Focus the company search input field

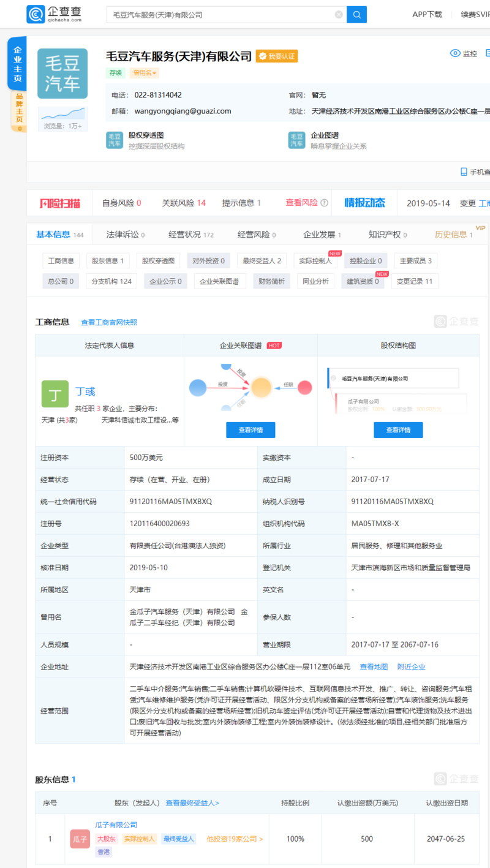click(x=227, y=15)
